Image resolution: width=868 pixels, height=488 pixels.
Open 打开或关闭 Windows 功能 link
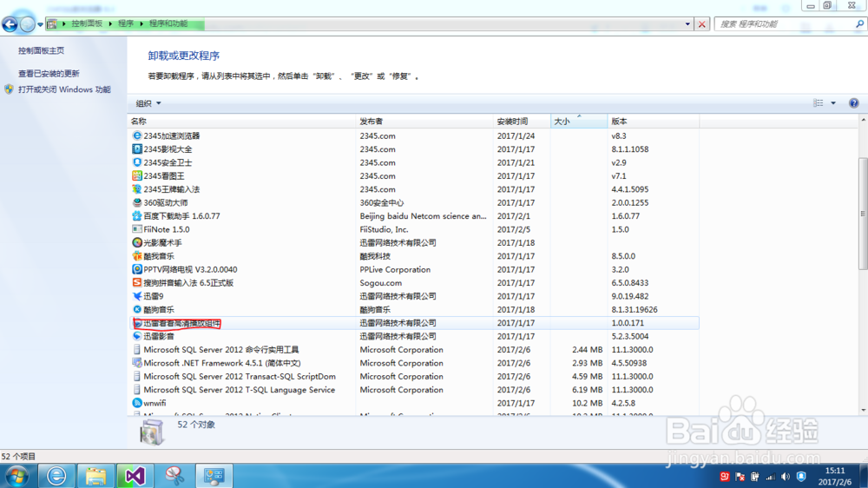64,89
